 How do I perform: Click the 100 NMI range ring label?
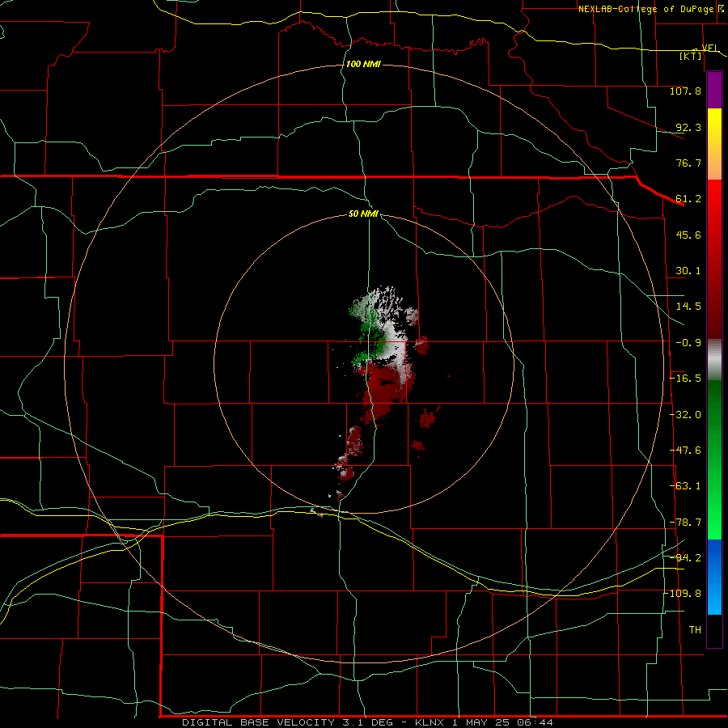point(363,64)
